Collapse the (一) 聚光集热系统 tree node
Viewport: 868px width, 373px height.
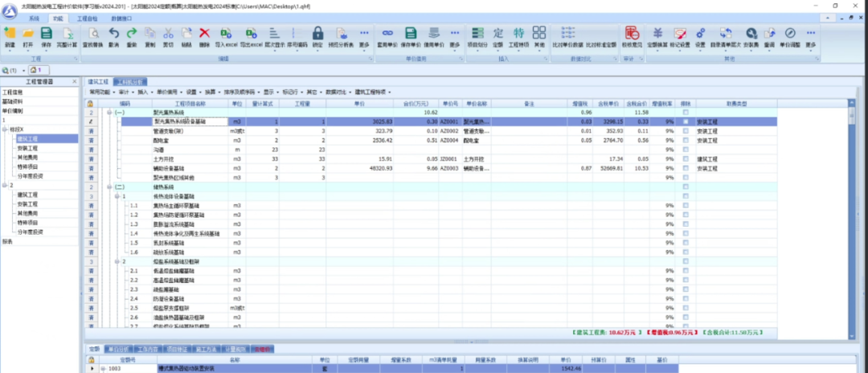109,113
